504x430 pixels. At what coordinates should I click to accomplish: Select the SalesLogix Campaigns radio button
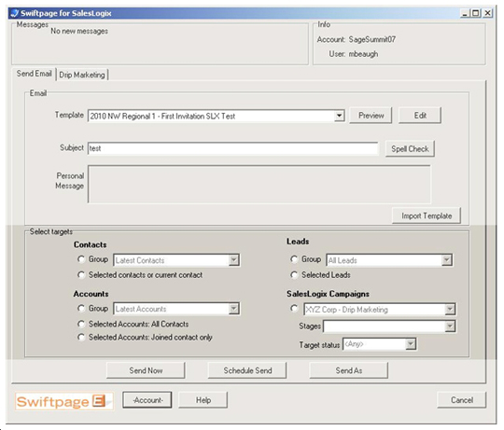(294, 309)
